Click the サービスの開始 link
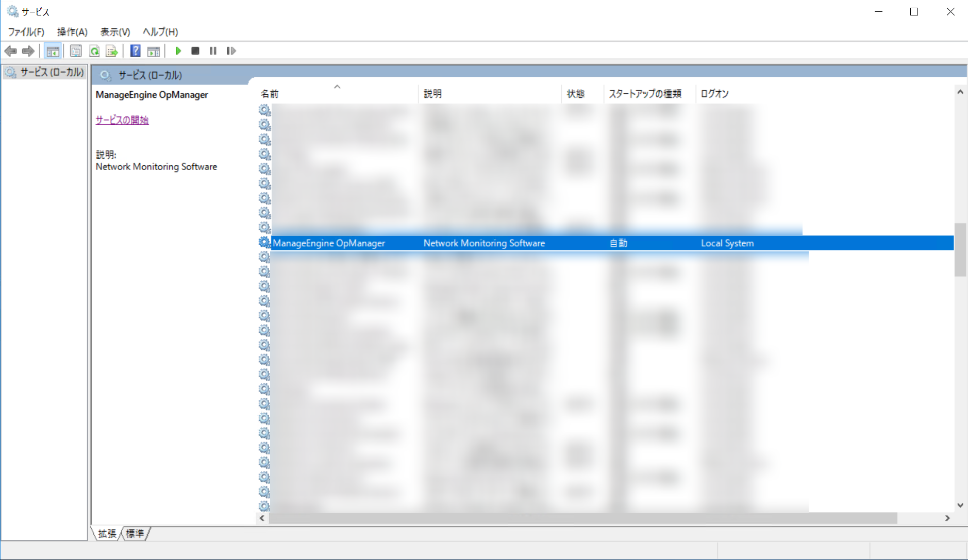The image size is (968, 560). coord(122,120)
